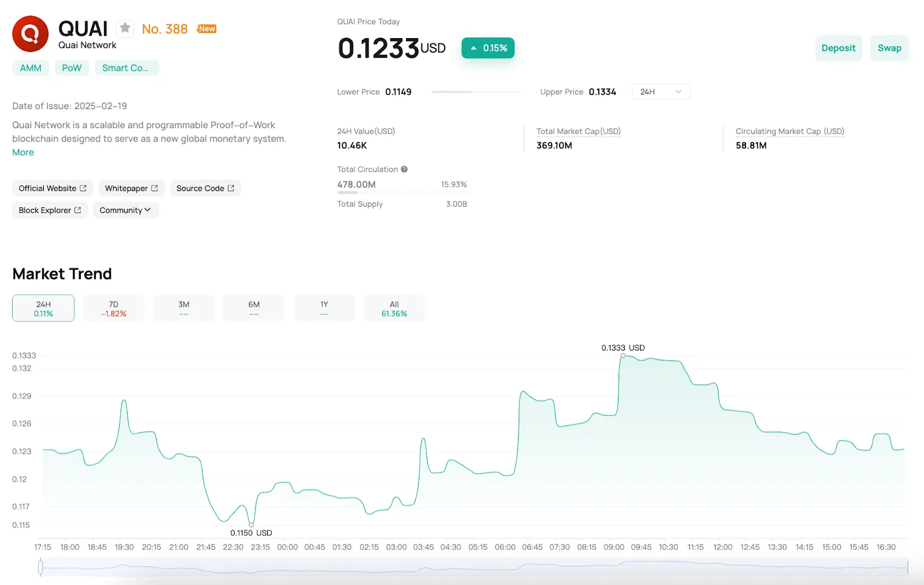Open the Source Code external link
The image size is (924, 585).
click(205, 188)
